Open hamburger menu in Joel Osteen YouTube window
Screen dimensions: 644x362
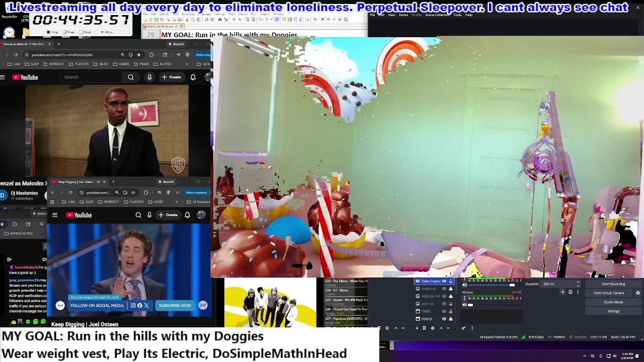tap(55, 215)
